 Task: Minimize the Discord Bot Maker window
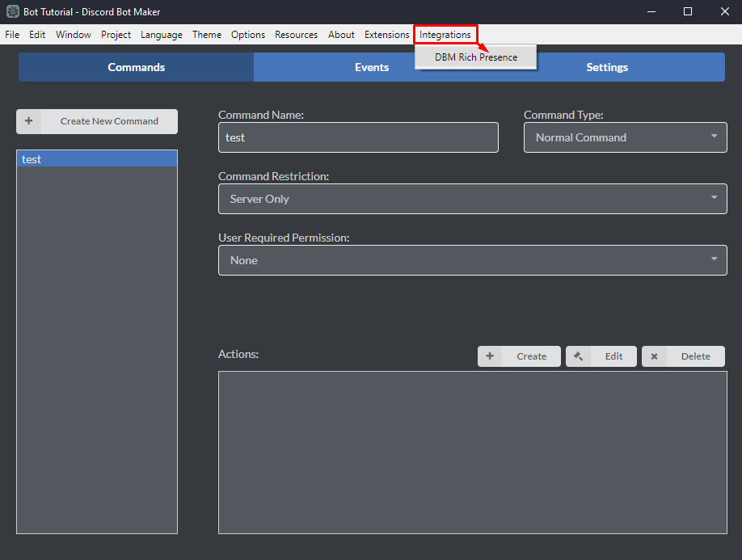coord(651,12)
